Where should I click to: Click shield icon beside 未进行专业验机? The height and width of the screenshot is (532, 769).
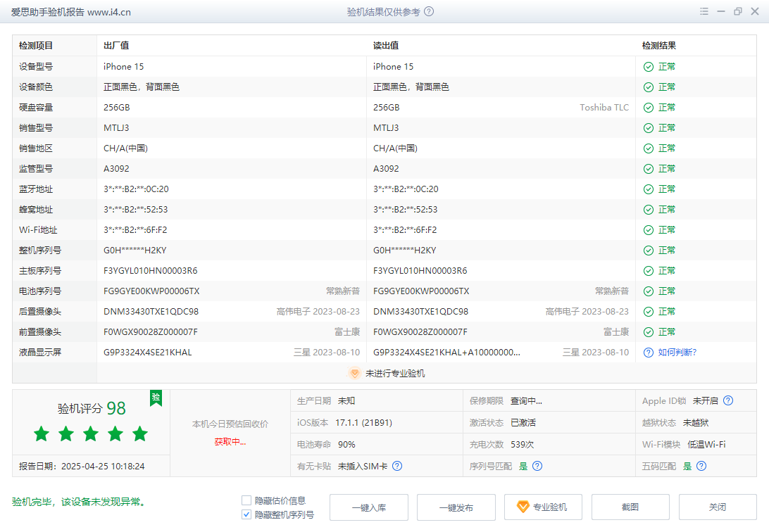click(x=355, y=373)
